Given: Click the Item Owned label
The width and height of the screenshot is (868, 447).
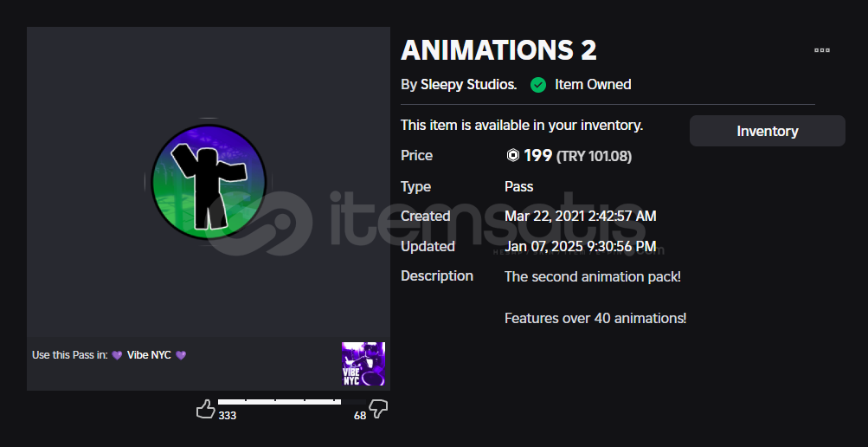Looking at the screenshot, I should coord(593,85).
